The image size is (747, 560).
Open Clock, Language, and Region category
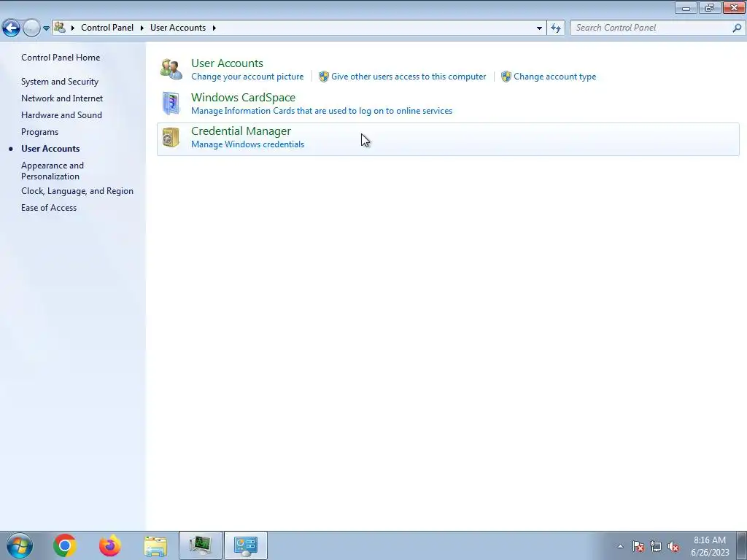pos(77,191)
